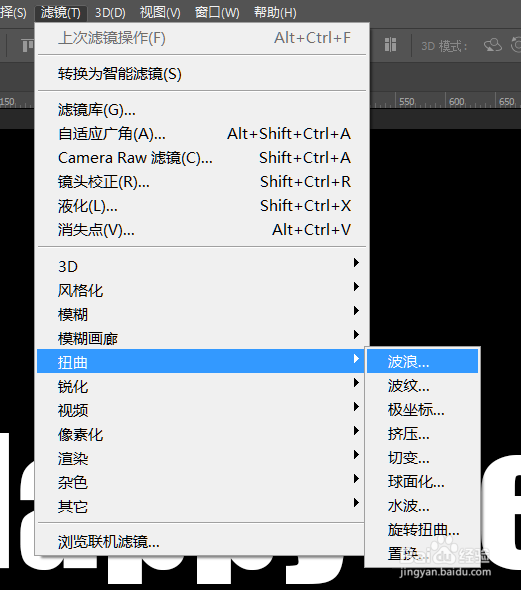521x590 pixels.
Task: Choose 切变... filter
Action: [422, 458]
